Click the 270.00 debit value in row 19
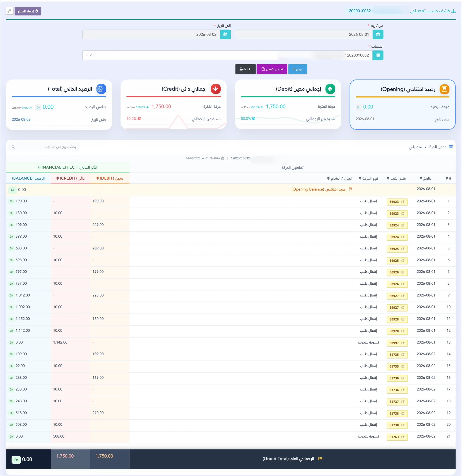This screenshot has height=476, width=462. coord(98,413)
